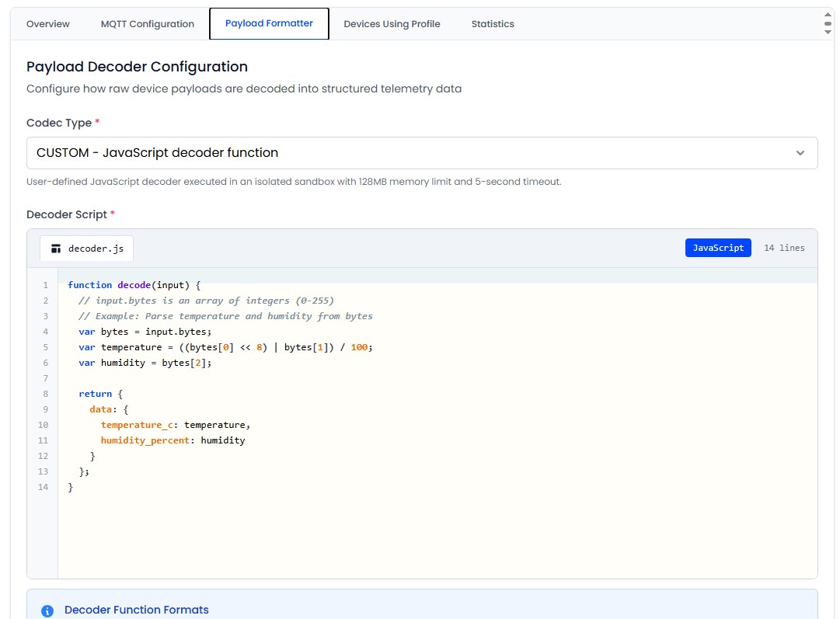Screen dimensions: 840x619
Task: Click line number 1 in the editor gutter
Action: pyautogui.click(x=46, y=285)
